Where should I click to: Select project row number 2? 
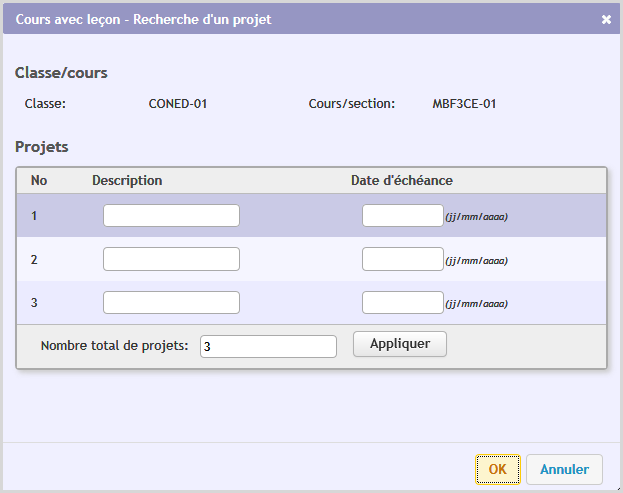click(35, 260)
